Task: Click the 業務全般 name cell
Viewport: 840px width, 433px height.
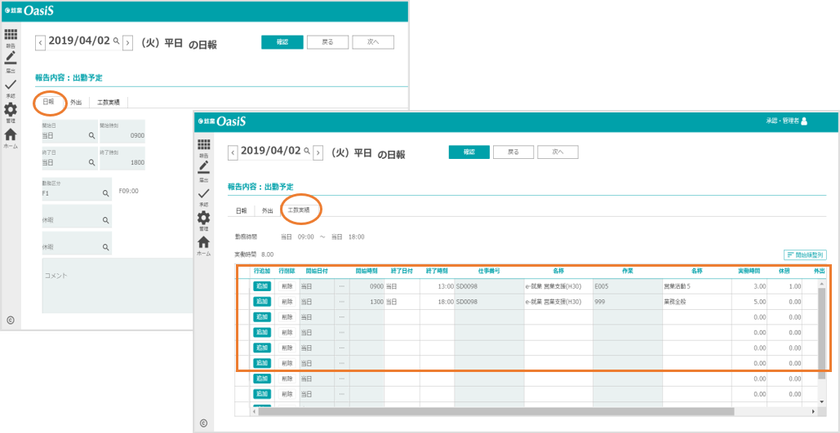Action: click(697, 302)
